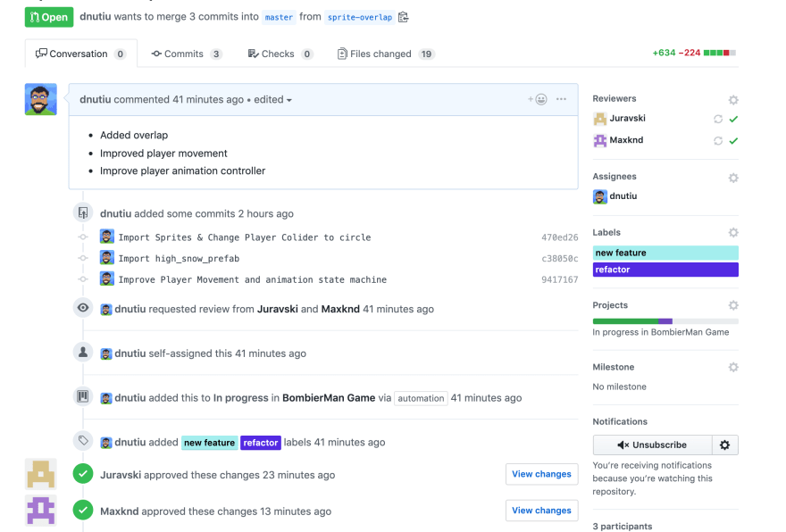
Task: Open commit hash c38050c
Action: point(559,259)
